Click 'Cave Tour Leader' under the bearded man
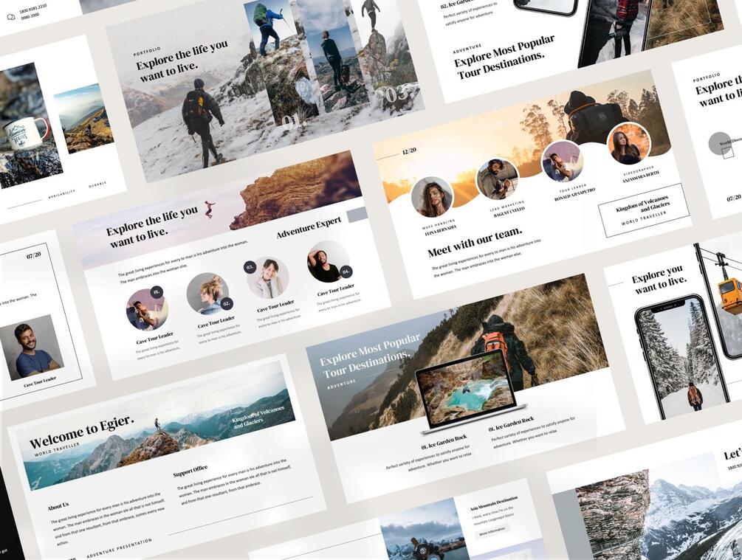The width and height of the screenshot is (742, 560). coord(40,381)
